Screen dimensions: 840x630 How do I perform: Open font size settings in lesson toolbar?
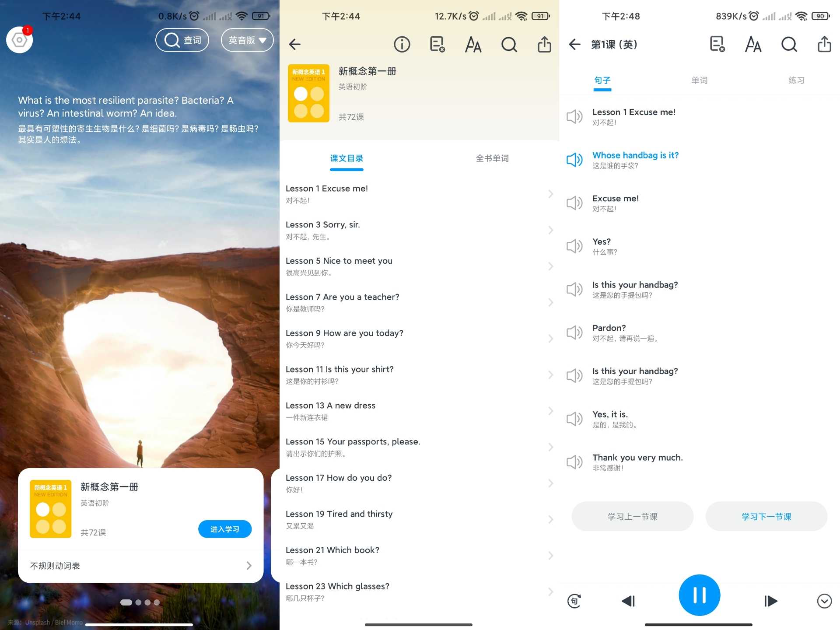(x=753, y=44)
